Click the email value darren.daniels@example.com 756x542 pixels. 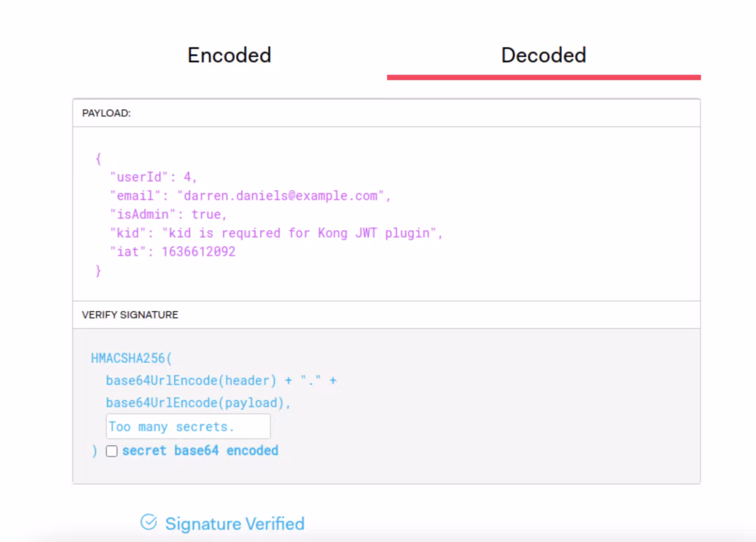(x=281, y=196)
